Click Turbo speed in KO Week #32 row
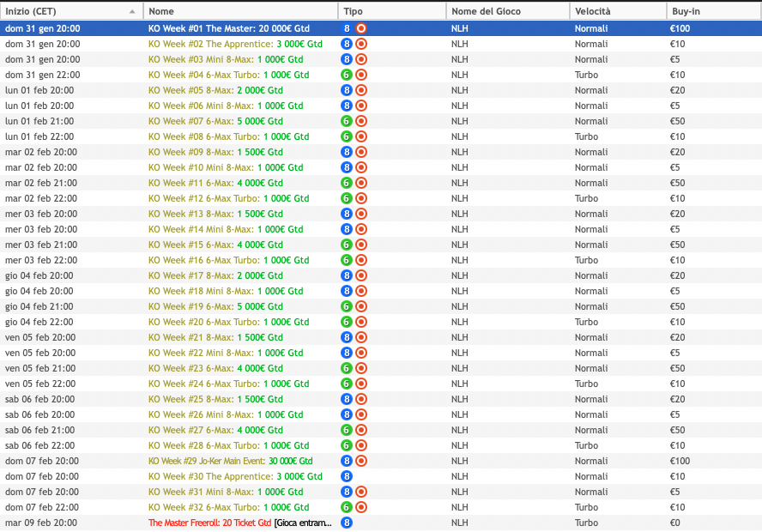 tap(586, 507)
